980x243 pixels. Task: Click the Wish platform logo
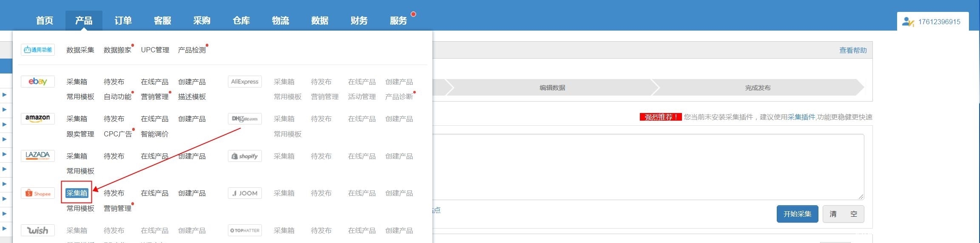tap(37, 230)
